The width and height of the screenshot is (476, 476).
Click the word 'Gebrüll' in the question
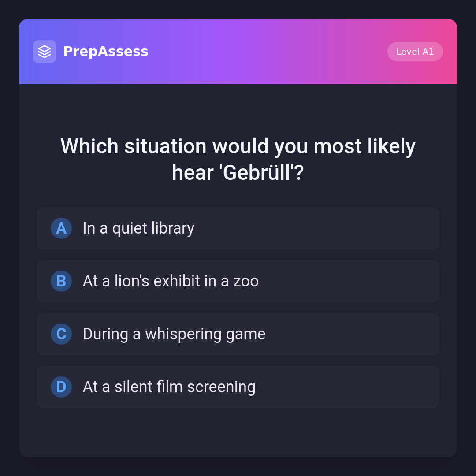click(256, 173)
